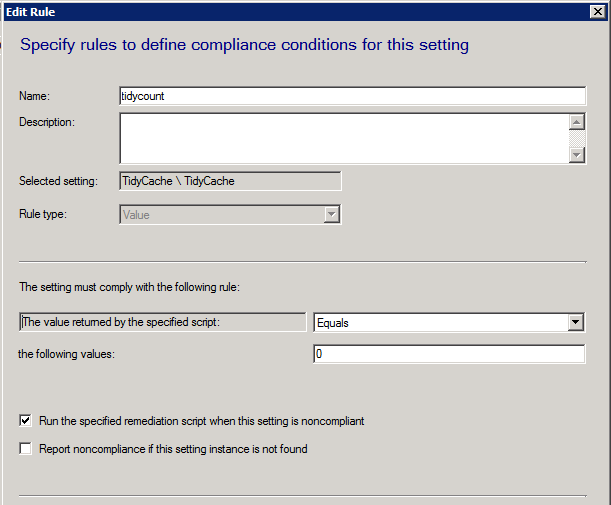Click Description box scroll down arrow

(x=577, y=154)
